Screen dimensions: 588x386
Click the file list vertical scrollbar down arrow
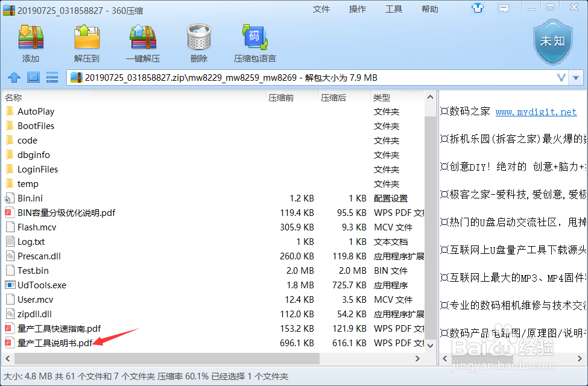(x=430, y=345)
